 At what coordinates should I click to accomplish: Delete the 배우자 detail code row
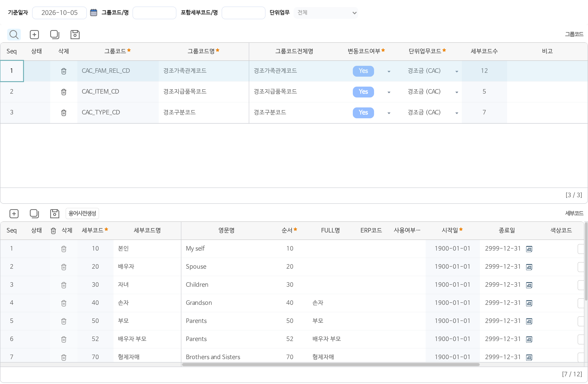point(64,267)
